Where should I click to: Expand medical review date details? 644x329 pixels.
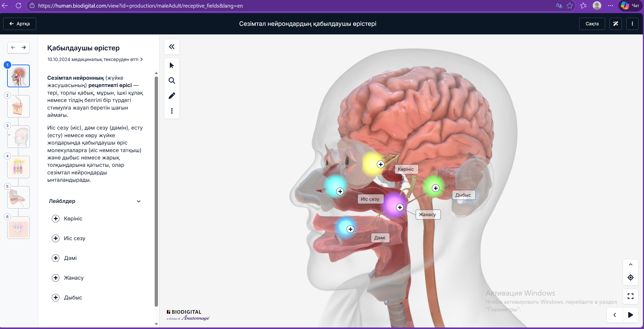142,59
